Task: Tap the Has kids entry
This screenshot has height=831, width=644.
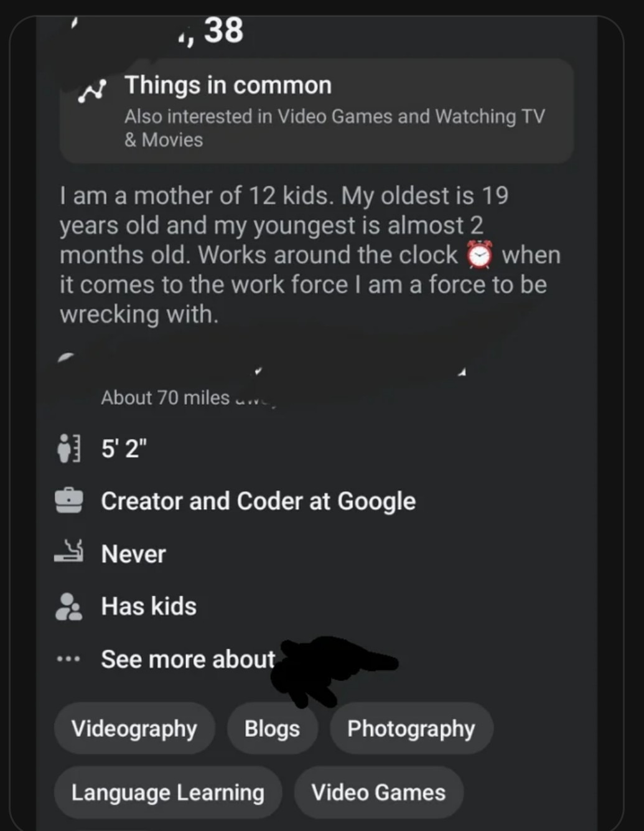Action: click(x=149, y=606)
